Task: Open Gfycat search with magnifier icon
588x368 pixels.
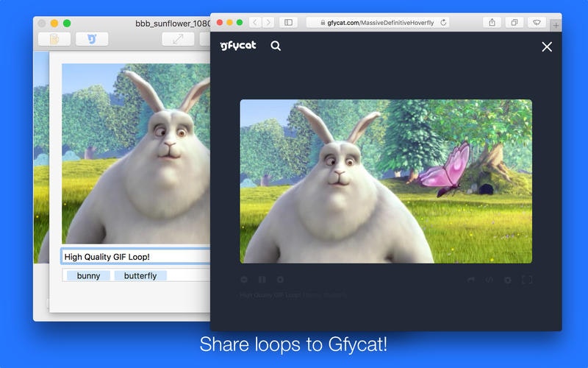Action: pos(276,46)
